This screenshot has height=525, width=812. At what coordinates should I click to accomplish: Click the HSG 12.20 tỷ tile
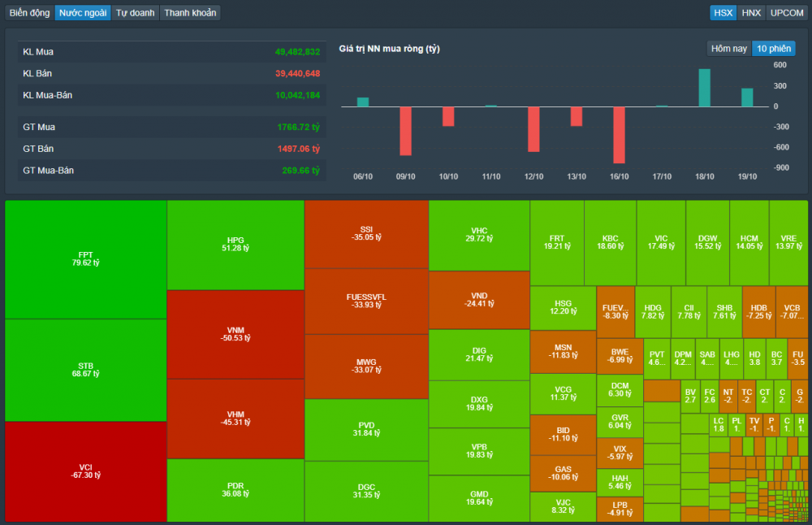[564, 308]
